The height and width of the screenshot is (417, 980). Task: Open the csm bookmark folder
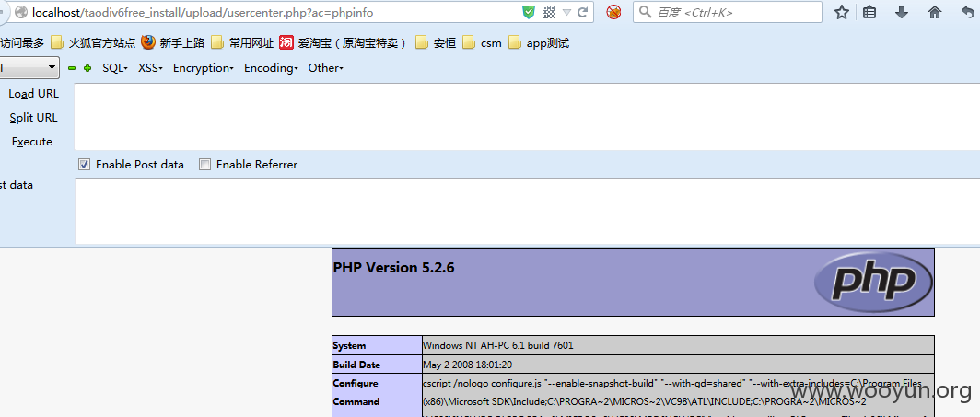coord(482,43)
